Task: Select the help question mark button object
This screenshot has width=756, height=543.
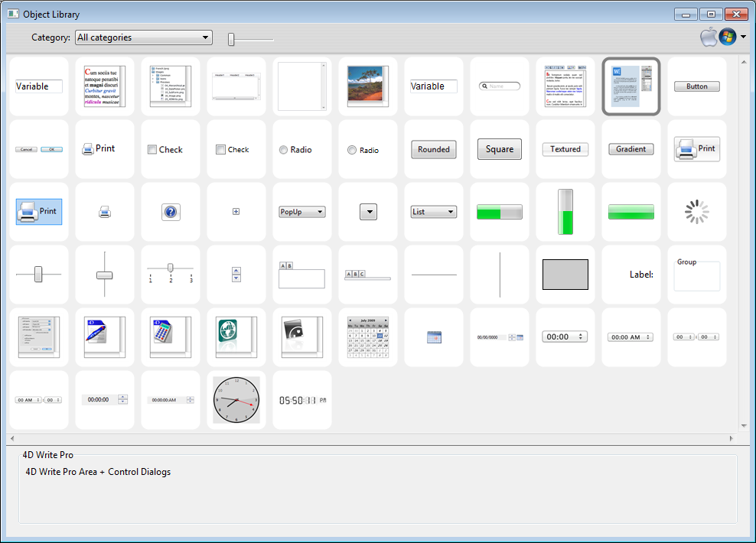Action: 171,212
